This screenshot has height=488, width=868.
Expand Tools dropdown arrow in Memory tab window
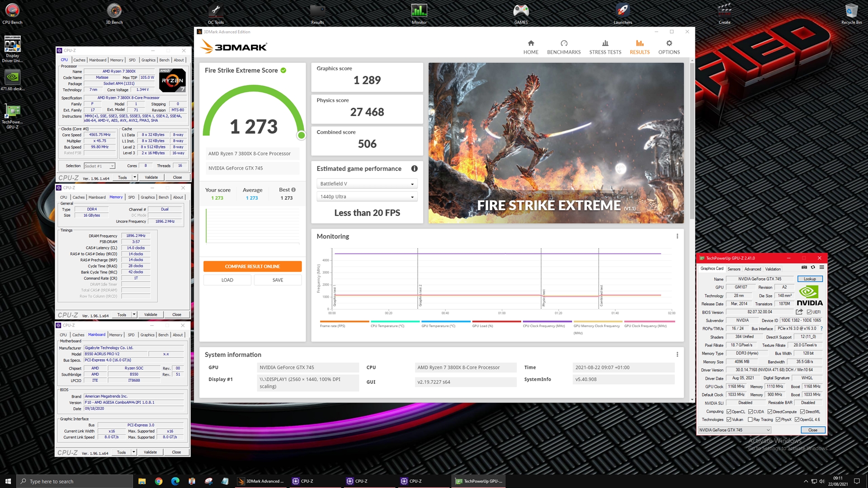coord(134,314)
